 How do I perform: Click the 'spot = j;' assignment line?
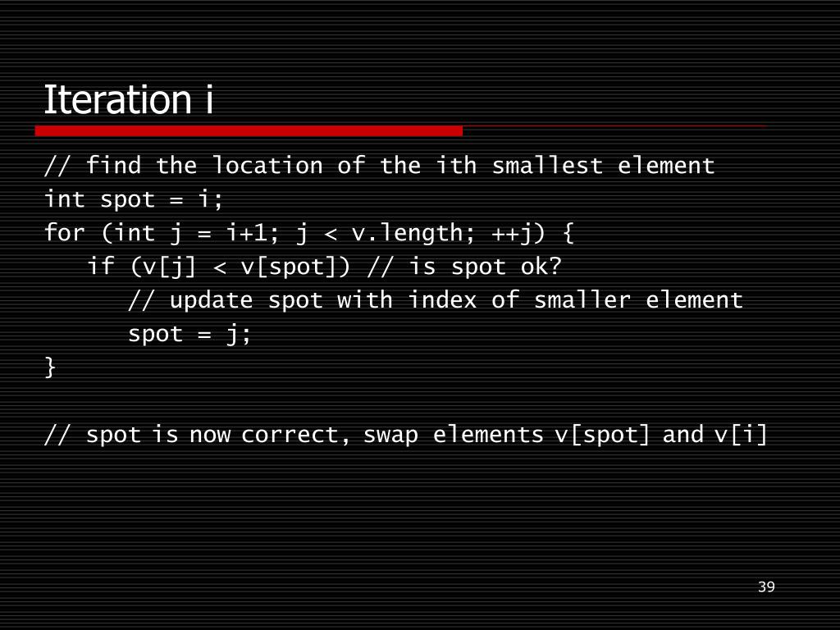click(x=189, y=335)
